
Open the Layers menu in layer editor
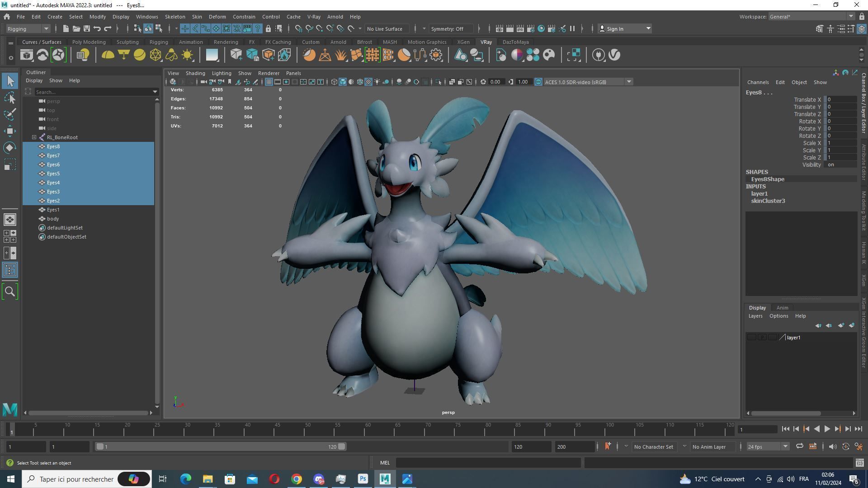[755, 316]
